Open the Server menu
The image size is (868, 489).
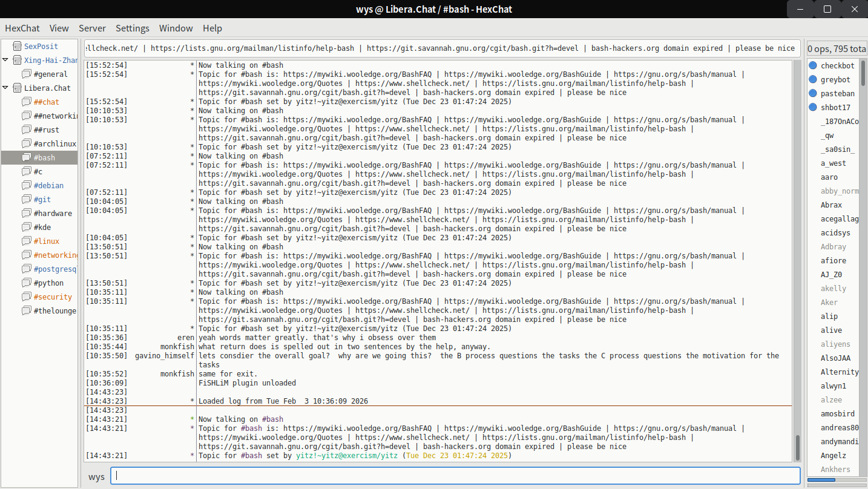tap(92, 28)
